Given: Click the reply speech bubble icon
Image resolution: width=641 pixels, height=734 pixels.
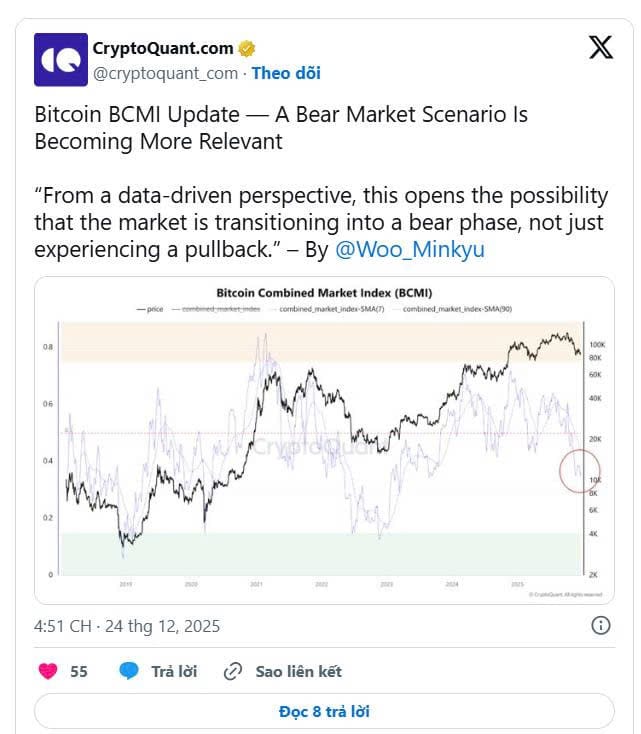Looking at the screenshot, I should (x=129, y=671).
